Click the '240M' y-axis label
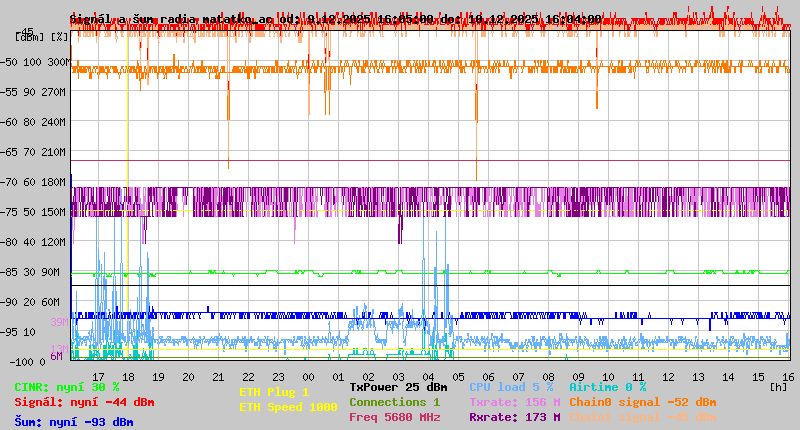800x430 pixels. [54, 122]
